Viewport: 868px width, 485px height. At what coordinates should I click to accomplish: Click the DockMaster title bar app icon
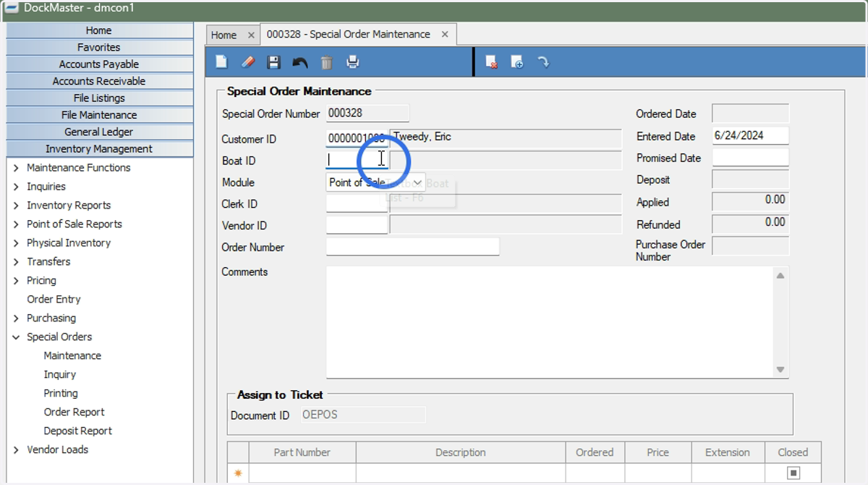click(12, 9)
